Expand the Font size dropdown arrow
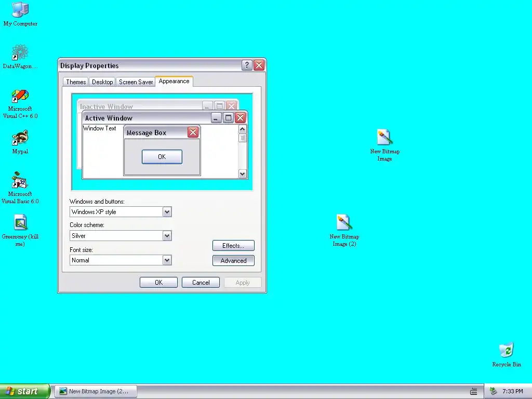The image size is (532, 399). click(167, 260)
